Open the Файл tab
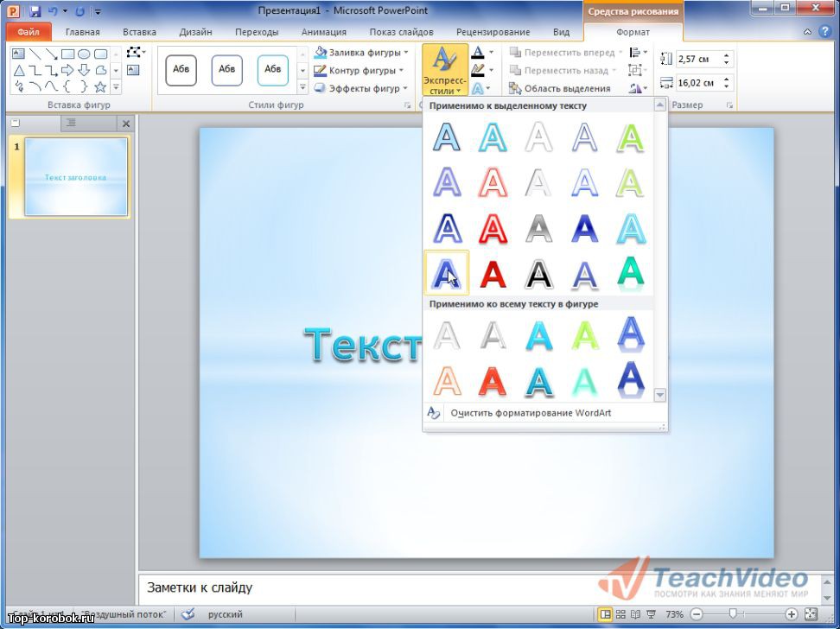840x629 pixels. pyautogui.click(x=29, y=32)
